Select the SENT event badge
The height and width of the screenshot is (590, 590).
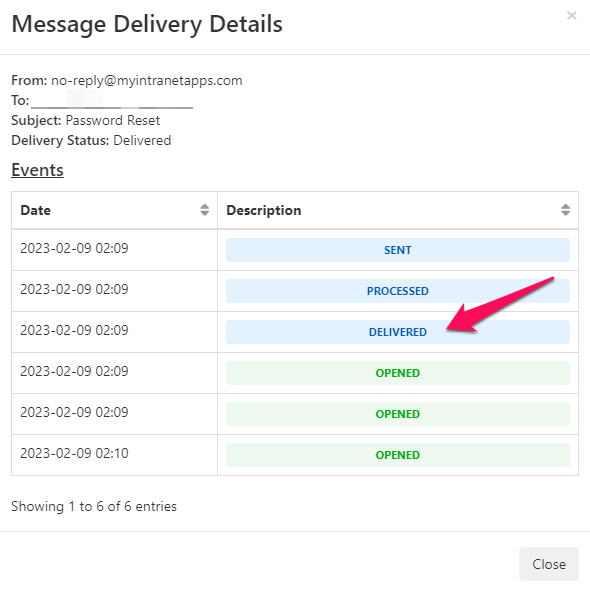[398, 250]
